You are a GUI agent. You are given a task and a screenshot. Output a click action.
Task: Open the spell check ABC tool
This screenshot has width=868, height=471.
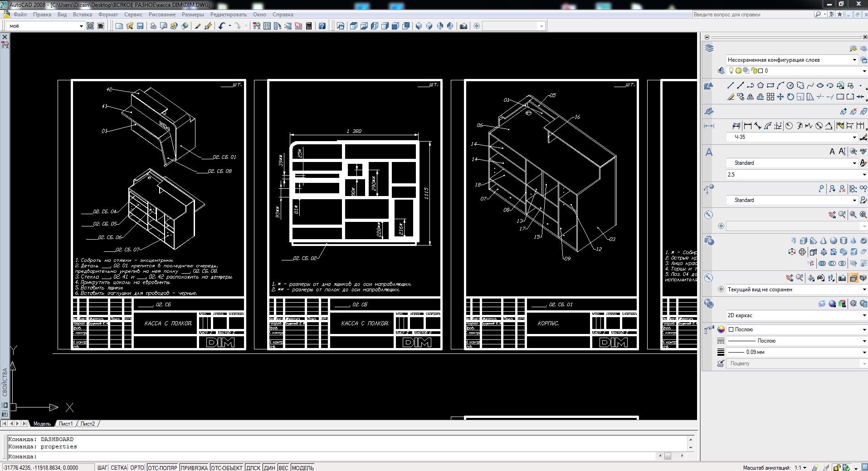pyautogui.click(x=863, y=152)
